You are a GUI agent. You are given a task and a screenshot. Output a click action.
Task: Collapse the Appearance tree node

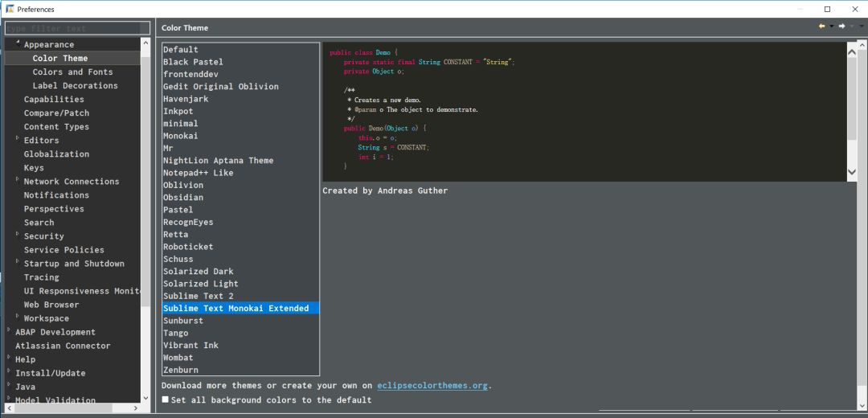[x=17, y=43]
